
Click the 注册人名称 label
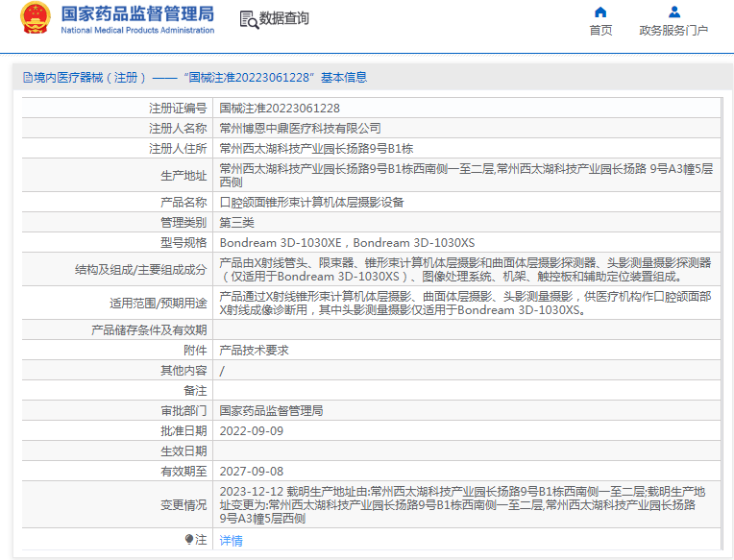[178, 129]
